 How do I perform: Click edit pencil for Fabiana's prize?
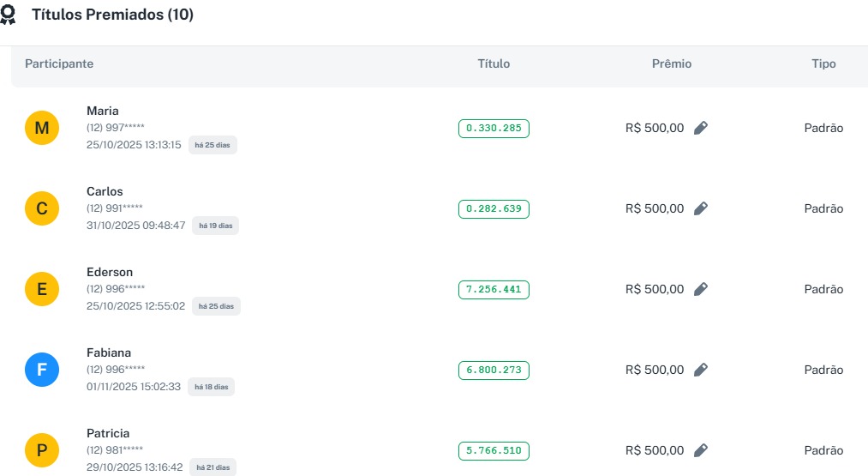[701, 370]
